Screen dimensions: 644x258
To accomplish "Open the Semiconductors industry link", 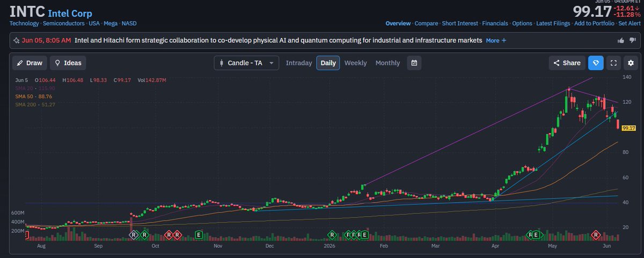I will (x=63, y=24).
